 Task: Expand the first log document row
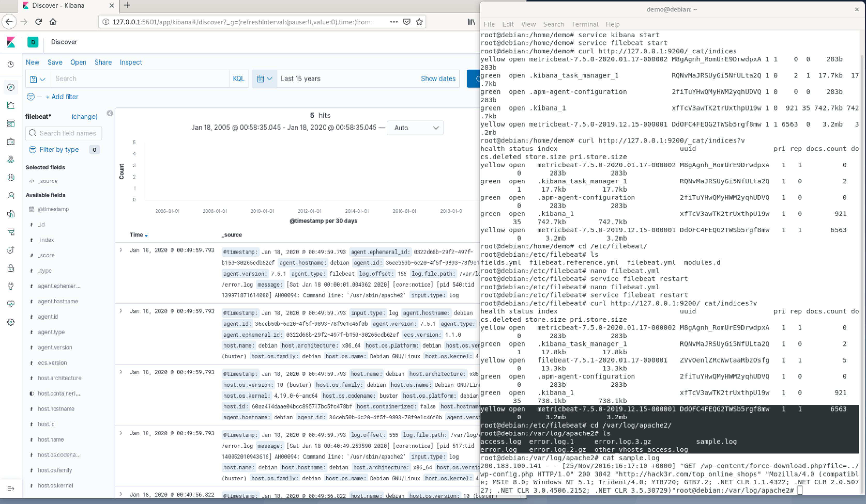(121, 250)
